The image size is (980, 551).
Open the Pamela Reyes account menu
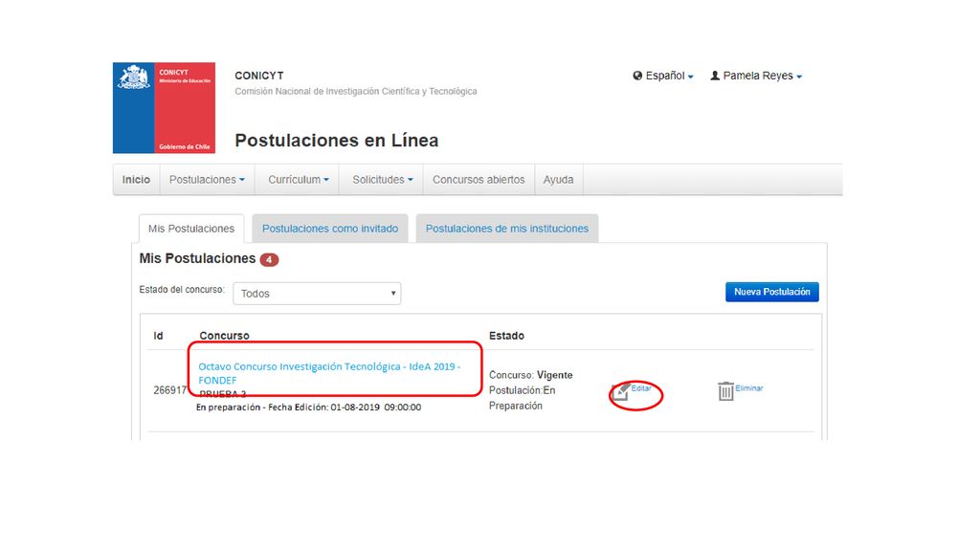[756, 76]
